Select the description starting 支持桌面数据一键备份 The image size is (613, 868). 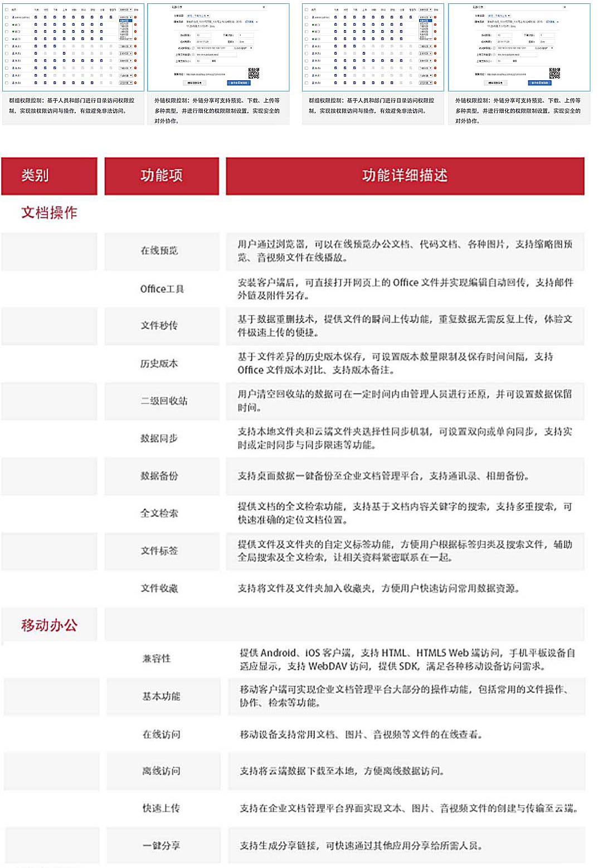point(383,476)
